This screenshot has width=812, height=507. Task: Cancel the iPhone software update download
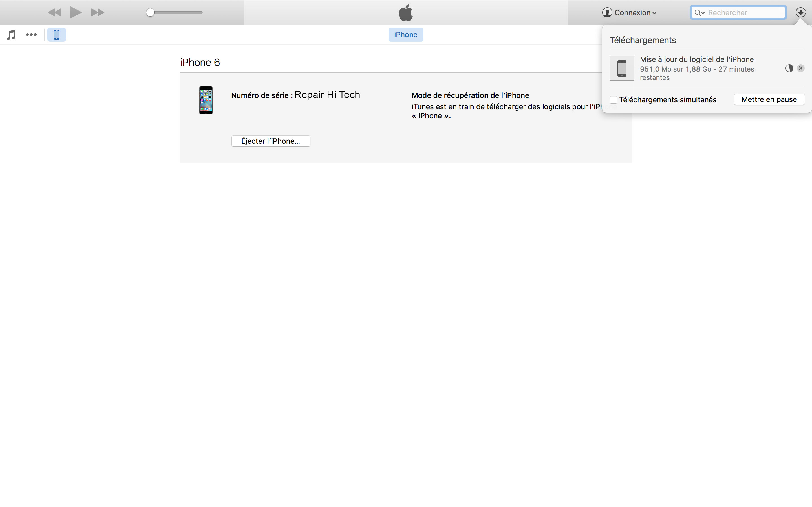pos(801,68)
